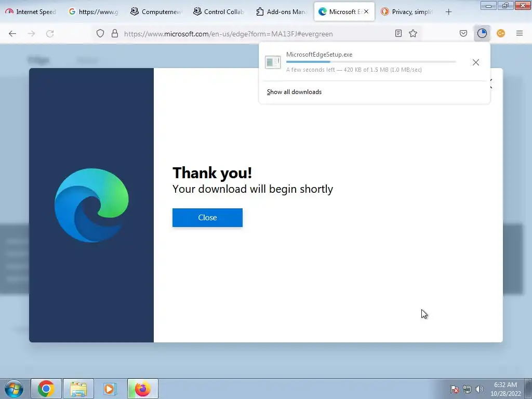
Task: Click the Edge logo in the dialog
Action: coord(91,205)
